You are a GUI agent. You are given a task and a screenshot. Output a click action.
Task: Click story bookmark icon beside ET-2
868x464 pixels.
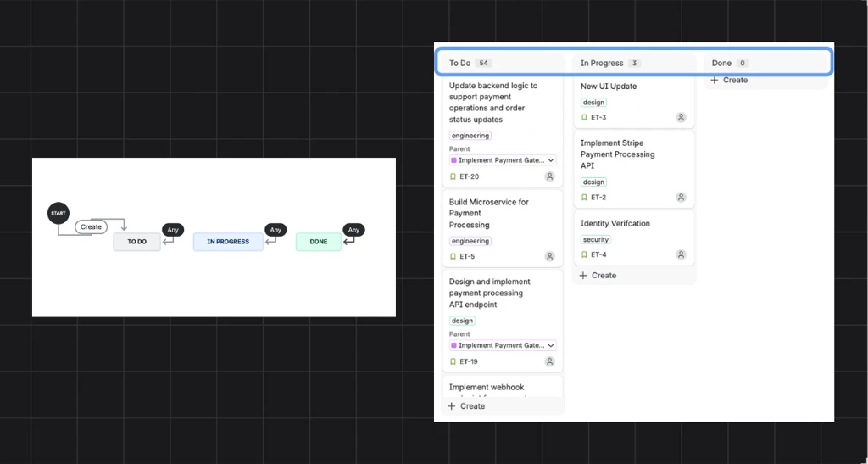(x=584, y=197)
